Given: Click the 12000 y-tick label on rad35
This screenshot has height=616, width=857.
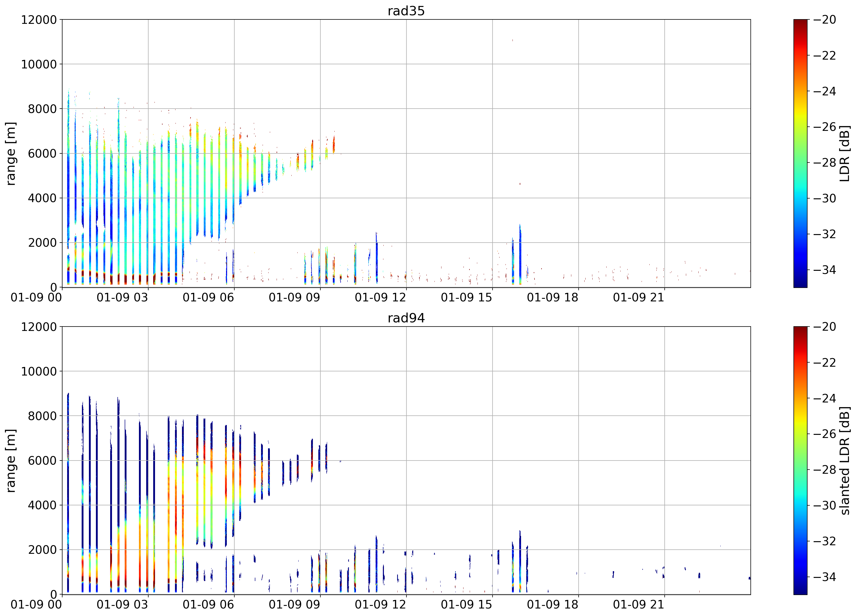Looking at the screenshot, I should pos(39,20).
